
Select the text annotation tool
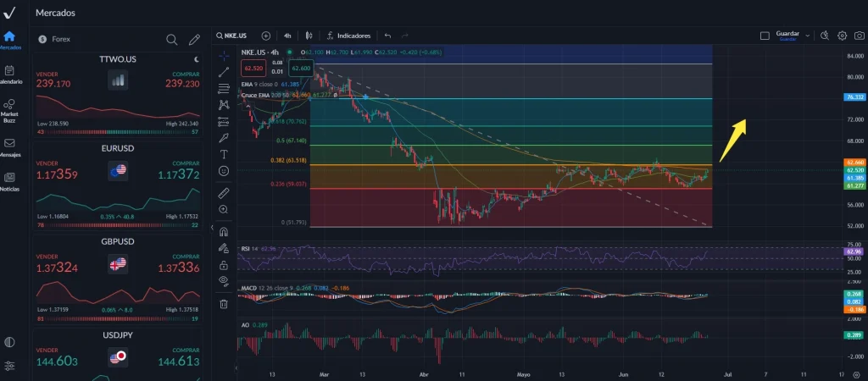click(x=224, y=154)
